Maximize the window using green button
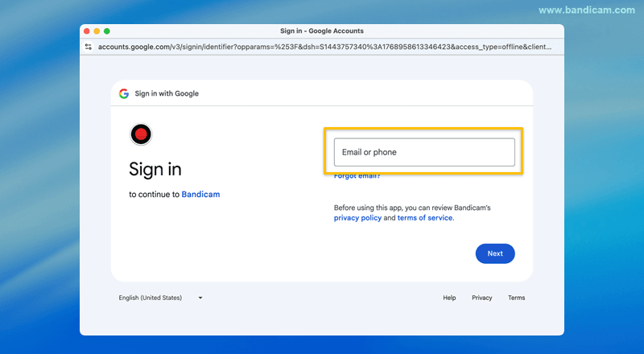 [107, 31]
